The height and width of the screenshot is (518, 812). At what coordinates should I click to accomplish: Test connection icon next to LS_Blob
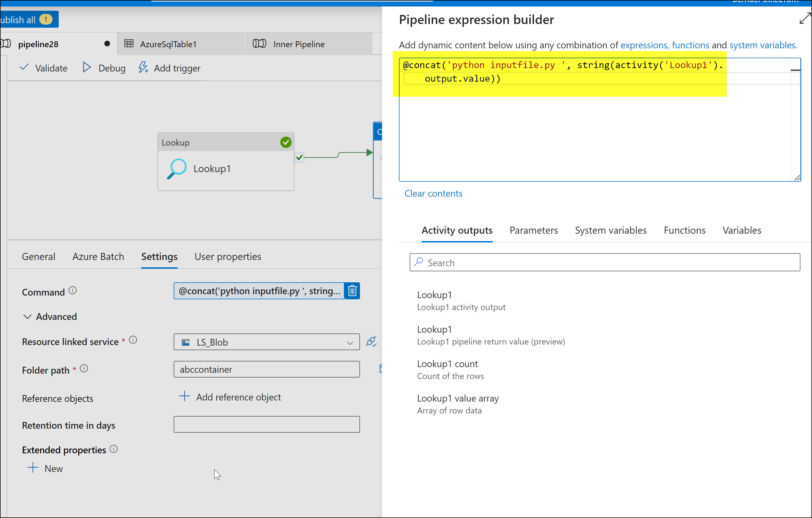[371, 341]
